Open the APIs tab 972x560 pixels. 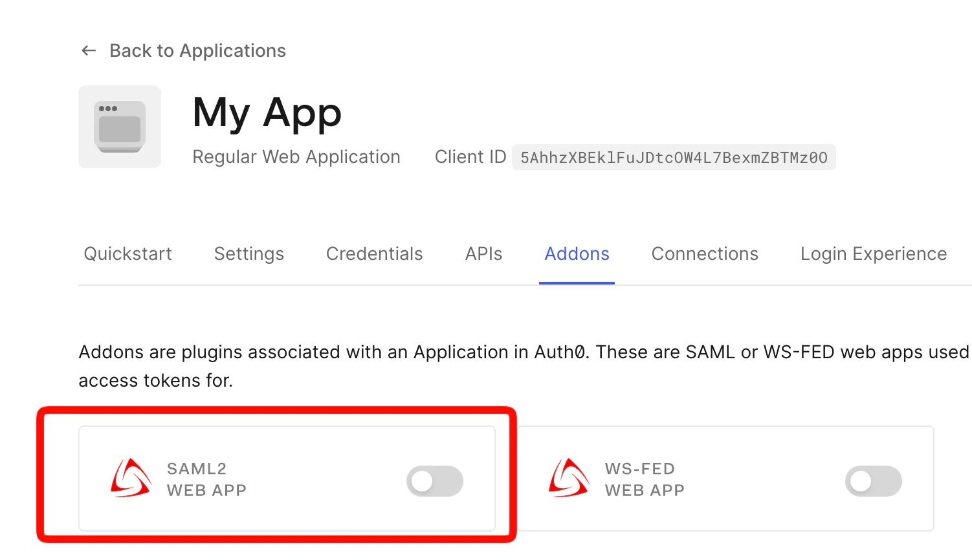pyautogui.click(x=483, y=253)
